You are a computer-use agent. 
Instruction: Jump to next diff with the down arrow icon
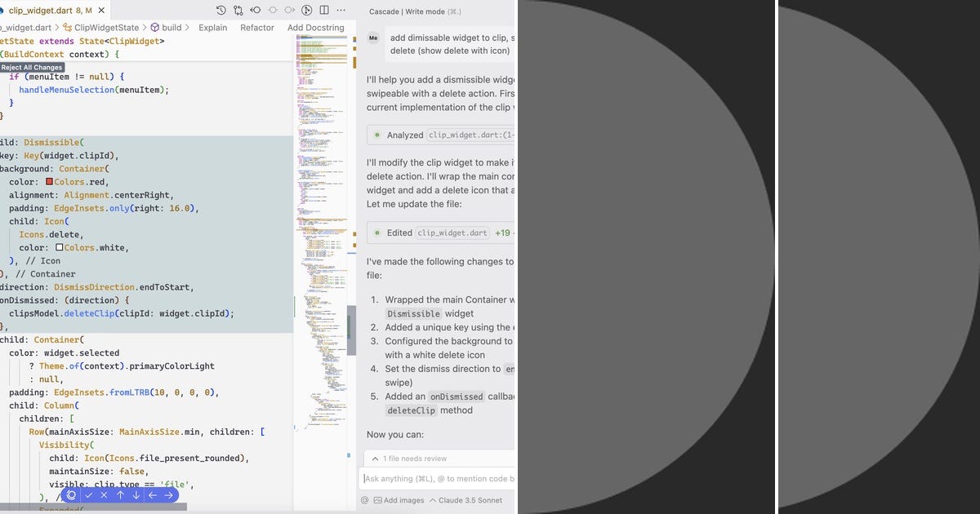coord(136,495)
